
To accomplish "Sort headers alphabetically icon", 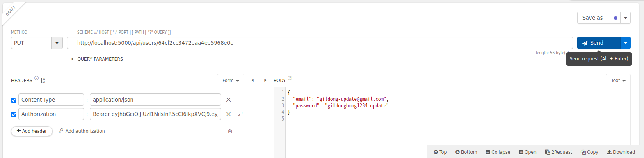I will click(x=43, y=81).
